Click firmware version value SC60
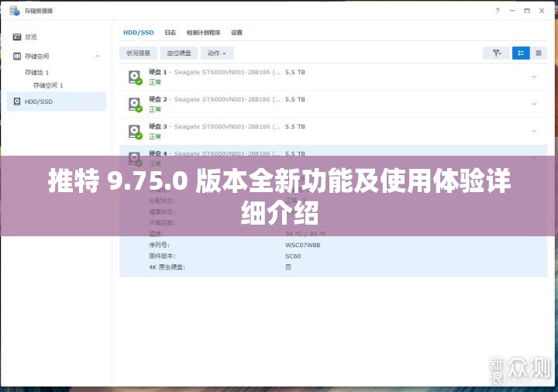This screenshot has width=558, height=392. click(293, 256)
